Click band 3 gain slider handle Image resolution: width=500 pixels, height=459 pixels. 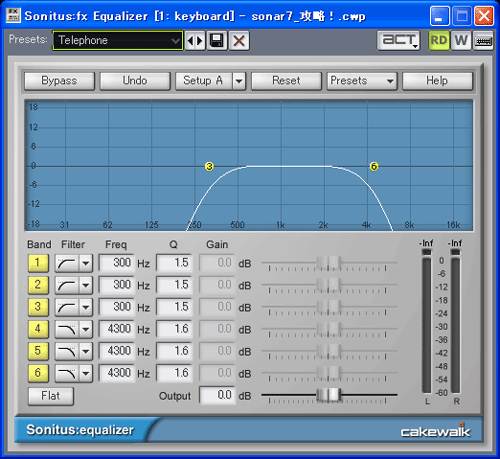pos(329,307)
